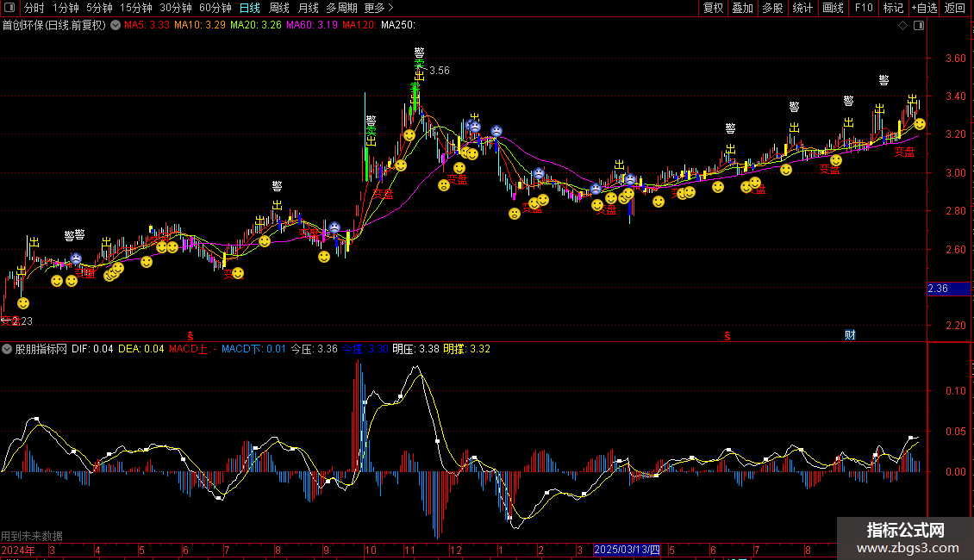Select the MA10 value label
The image size is (974, 560).
pyautogui.click(x=199, y=25)
